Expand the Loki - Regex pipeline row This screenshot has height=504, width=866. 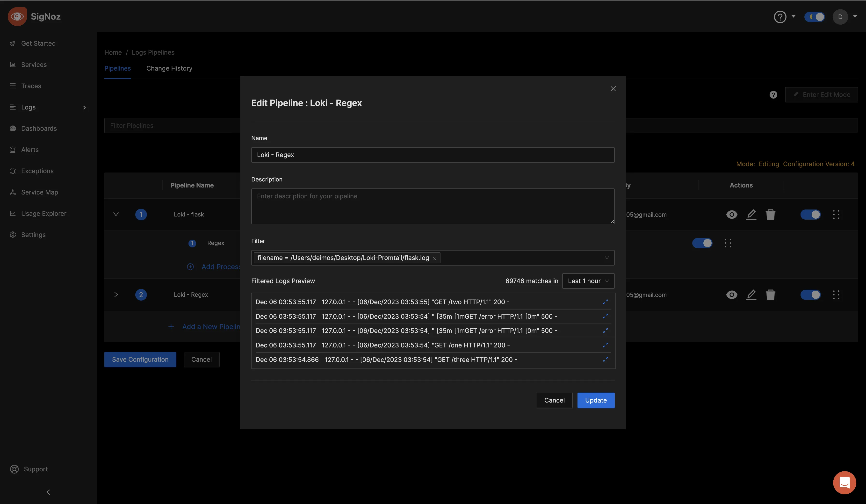[x=116, y=295]
